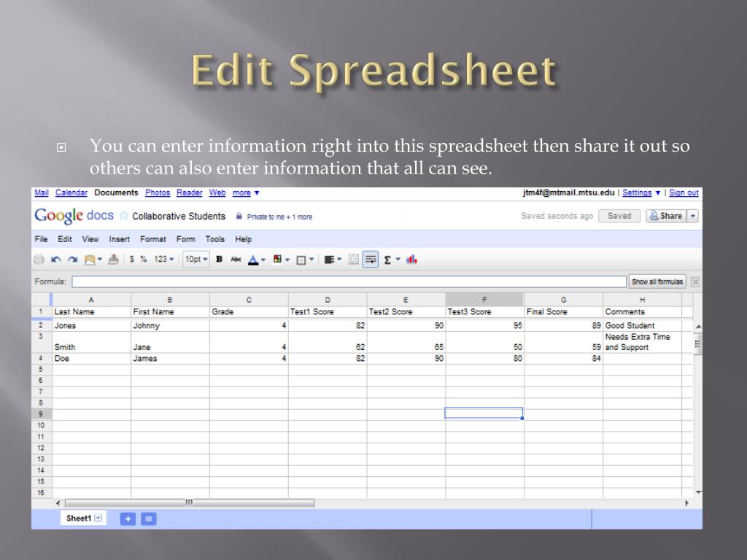The width and height of the screenshot is (747, 560).
Task: Click the paint format stamp icon
Action: tap(113, 260)
